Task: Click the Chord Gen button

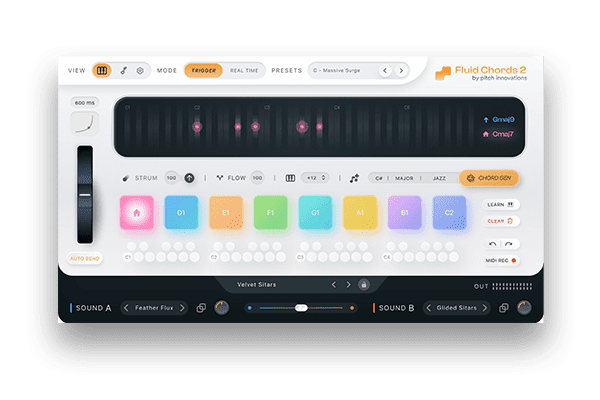Action: coord(489,178)
